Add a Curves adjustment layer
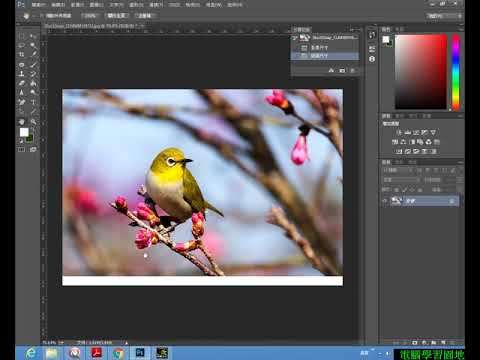 point(416,132)
